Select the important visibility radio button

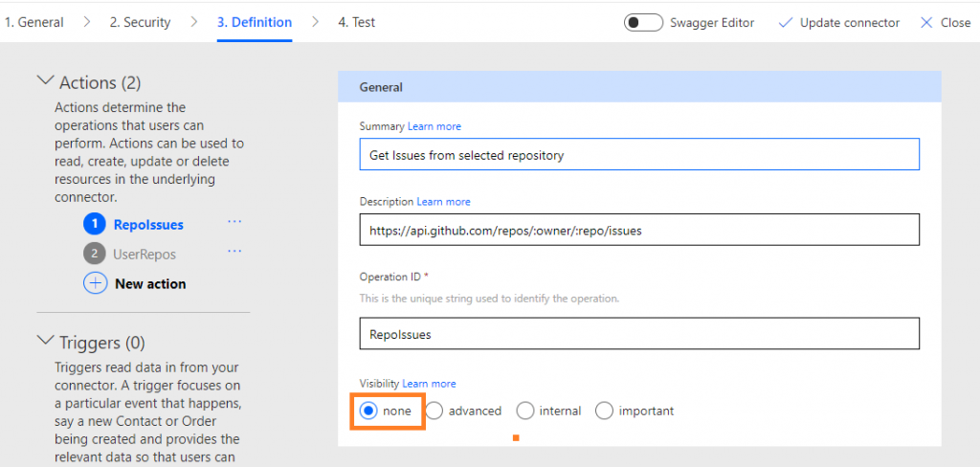(605, 411)
